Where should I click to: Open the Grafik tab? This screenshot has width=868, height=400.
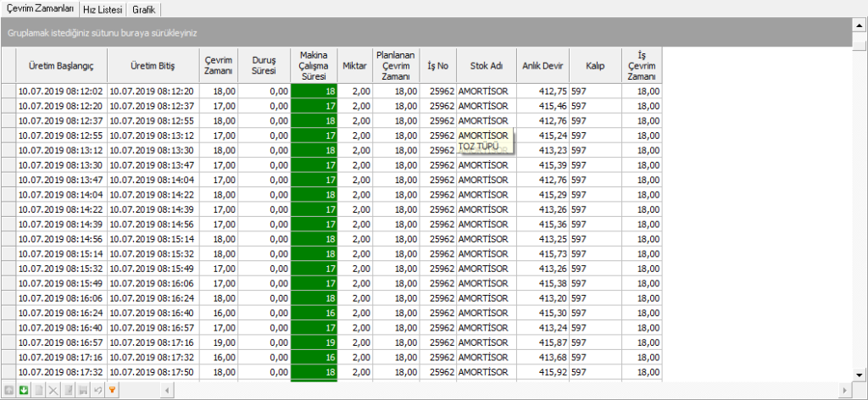(x=143, y=9)
